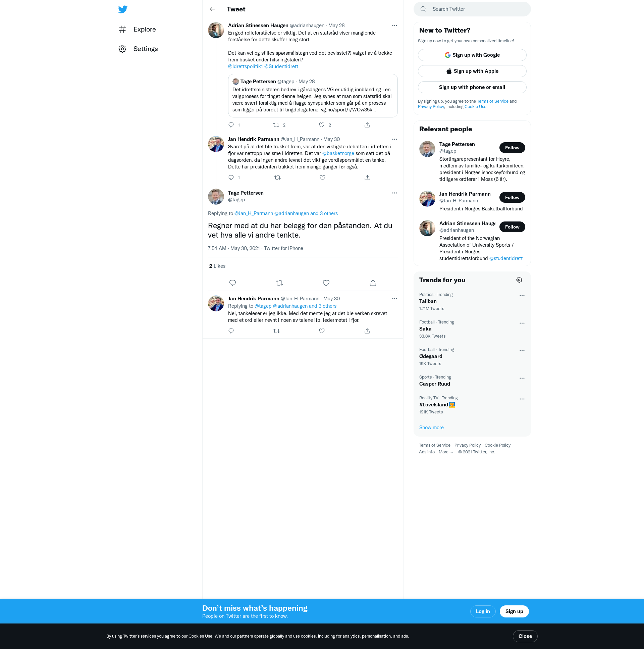Retweet Tage Pettersen's main tweet
The width and height of the screenshot is (644, 649).
(x=279, y=283)
